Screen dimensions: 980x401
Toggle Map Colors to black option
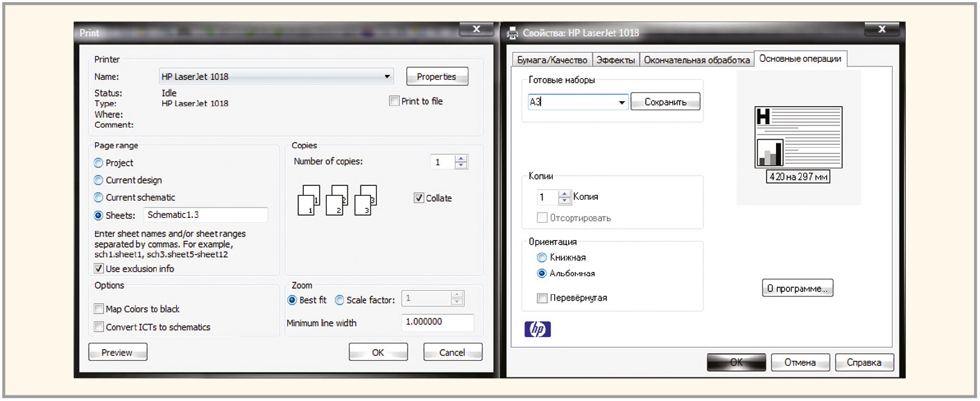tap(98, 309)
